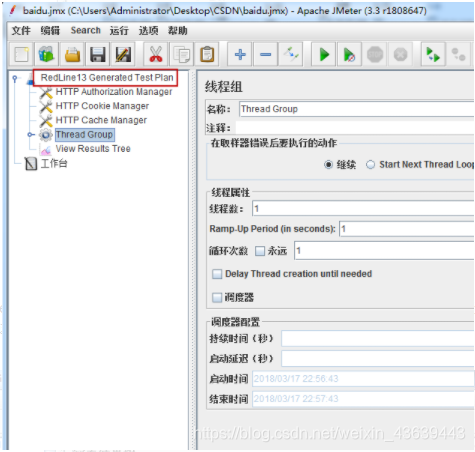Expand all nodes with plus icon
475x452 pixels.
[x=240, y=54]
